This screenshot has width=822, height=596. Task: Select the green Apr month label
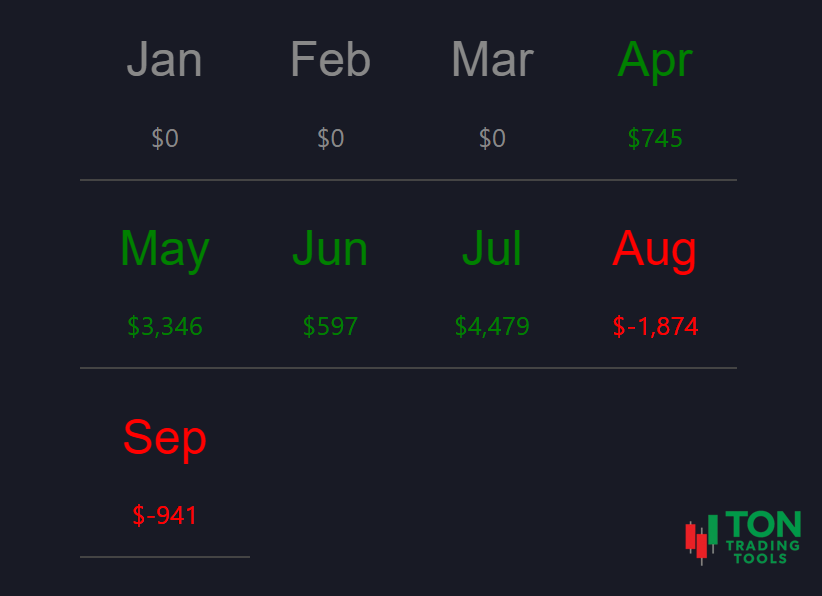click(x=655, y=60)
